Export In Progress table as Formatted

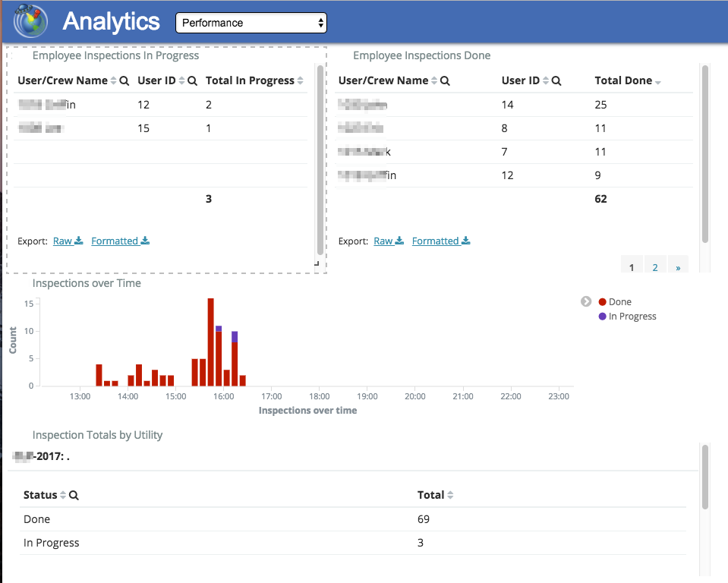tap(120, 241)
